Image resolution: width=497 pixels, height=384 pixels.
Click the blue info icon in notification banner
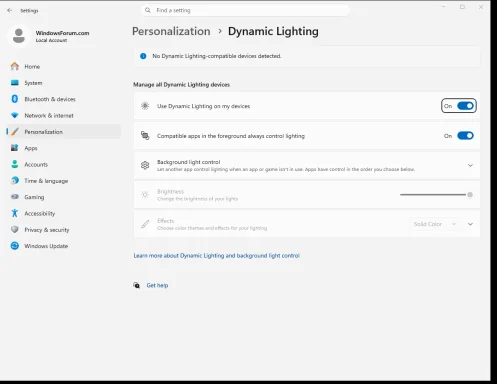[x=143, y=56]
